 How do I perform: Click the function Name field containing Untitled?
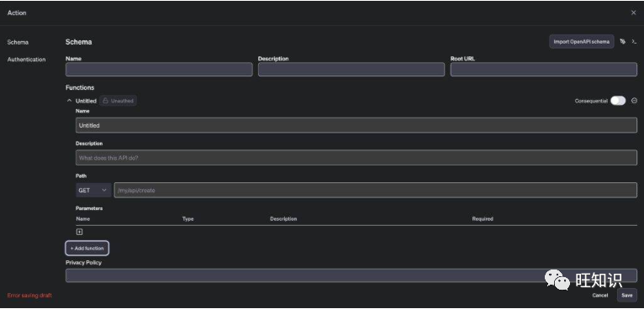coord(356,125)
